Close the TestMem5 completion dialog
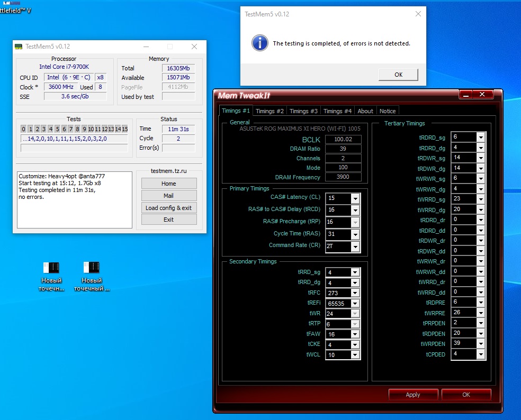 coord(418,14)
